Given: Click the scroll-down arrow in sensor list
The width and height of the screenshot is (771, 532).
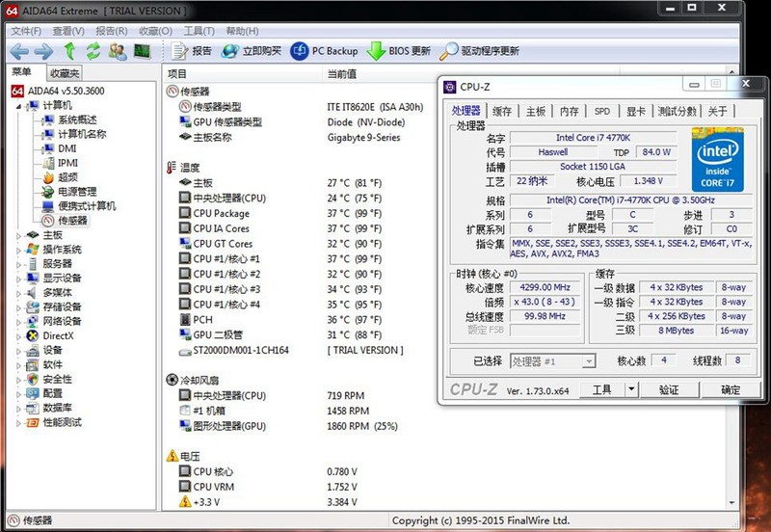Looking at the screenshot, I should pos(731,502).
